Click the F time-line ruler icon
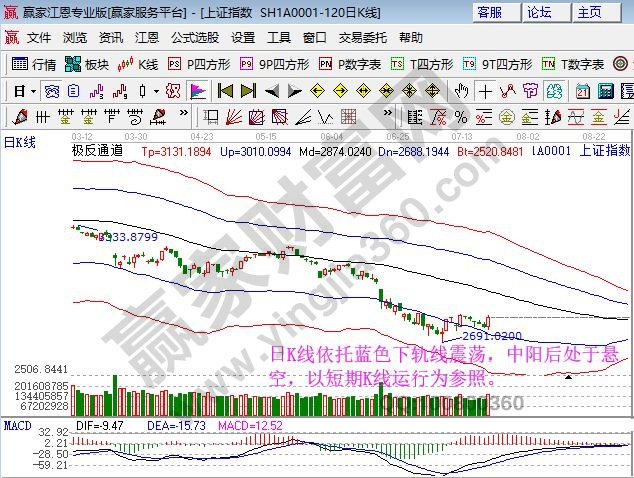Viewport: 634px width, 478px height. [112, 117]
